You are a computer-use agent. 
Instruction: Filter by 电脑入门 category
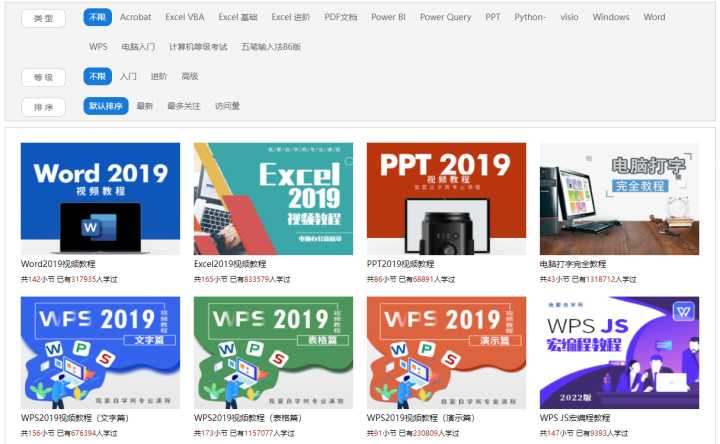coord(138,46)
